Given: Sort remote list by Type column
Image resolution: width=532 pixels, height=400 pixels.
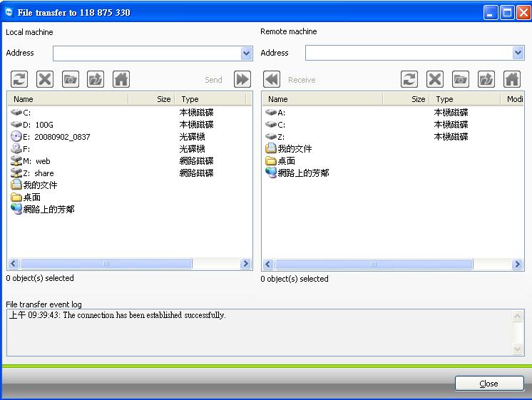Looking at the screenshot, I should click(465, 99).
